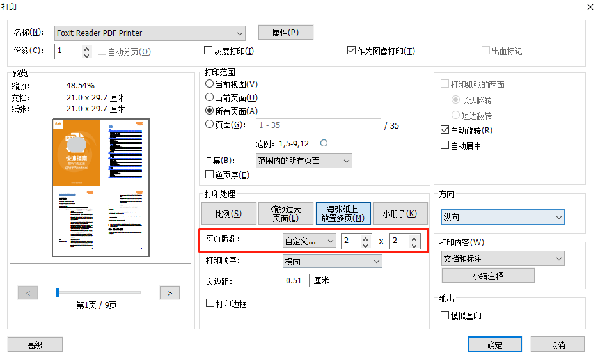This screenshot has width=598, height=364.
Task: Click 小结注释 summarize comments button
Action: pos(488,276)
